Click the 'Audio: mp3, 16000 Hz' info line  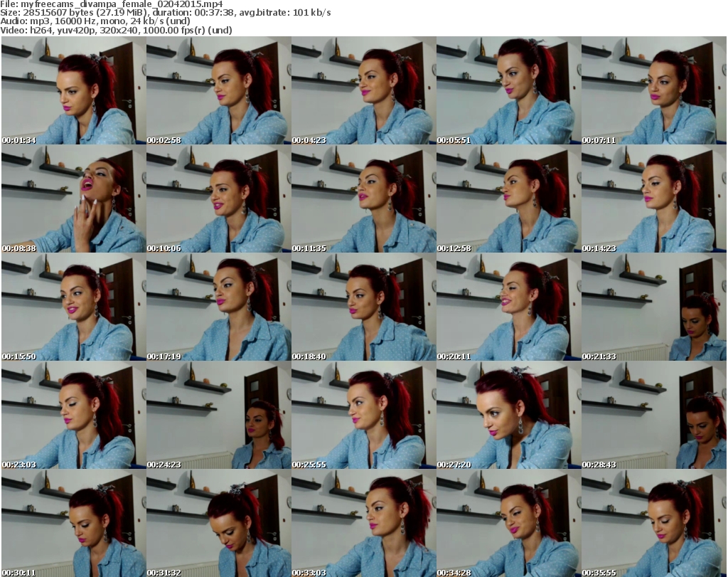(x=95, y=21)
